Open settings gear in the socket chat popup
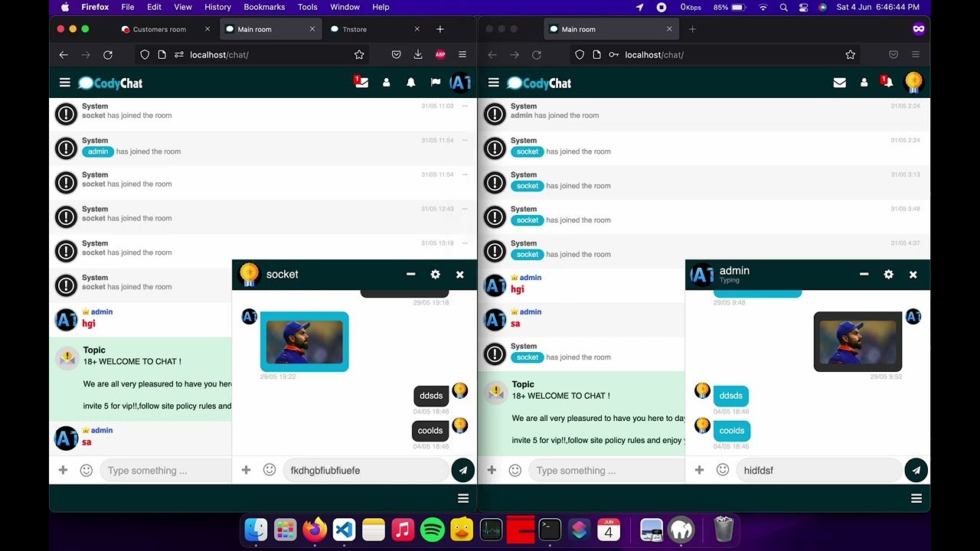This screenshot has height=551, width=980. (436, 274)
